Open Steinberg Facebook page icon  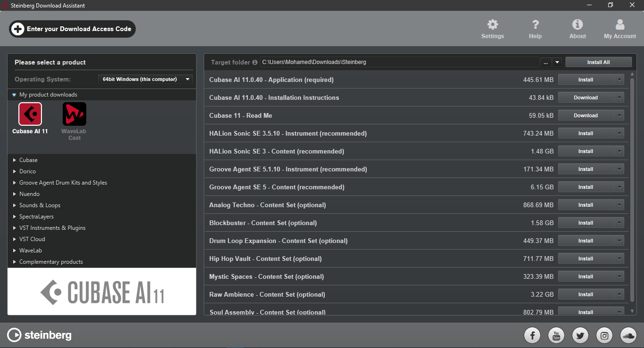pyautogui.click(x=532, y=336)
